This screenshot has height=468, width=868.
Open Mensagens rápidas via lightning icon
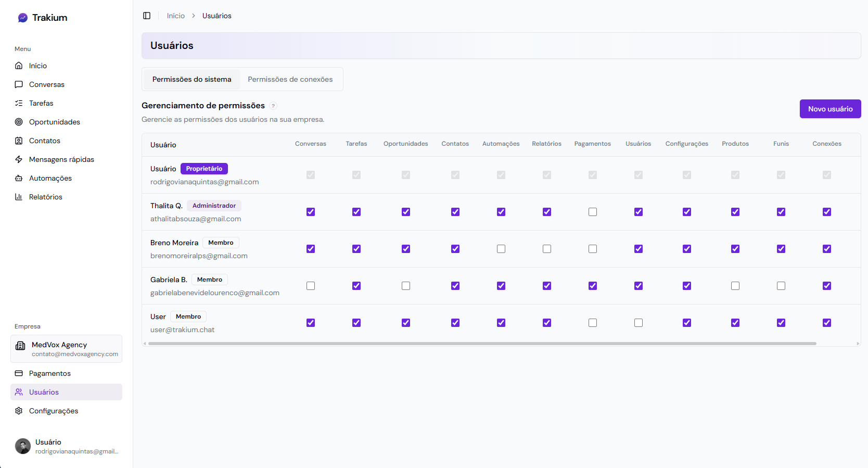[x=19, y=159]
